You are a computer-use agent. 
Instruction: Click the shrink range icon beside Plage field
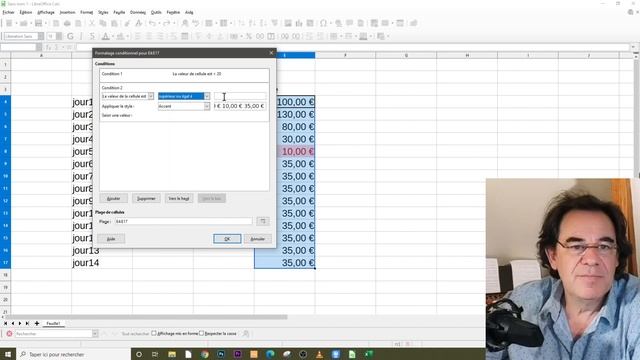[x=263, y=221]
